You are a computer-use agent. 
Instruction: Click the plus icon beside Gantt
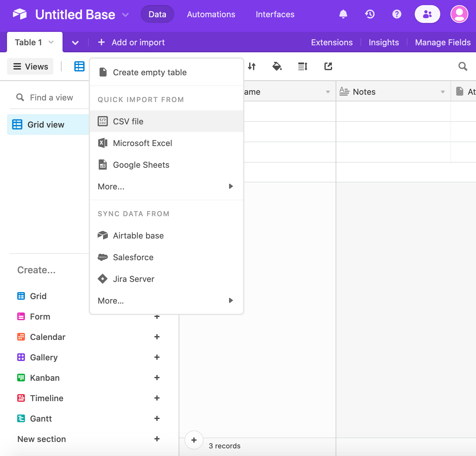coord(157,418)
